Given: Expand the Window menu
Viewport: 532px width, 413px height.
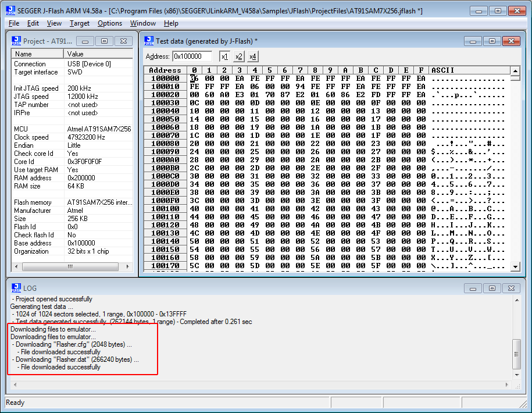Looking at the screenshot, I should pos(142,23).
